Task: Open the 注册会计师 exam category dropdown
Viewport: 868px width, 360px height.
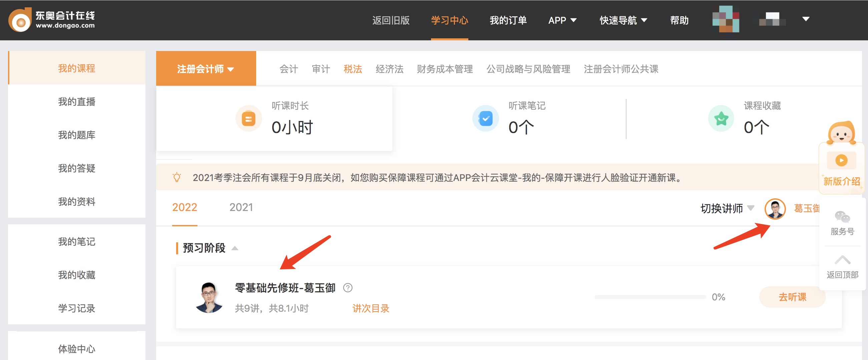Action: (205, 68)
